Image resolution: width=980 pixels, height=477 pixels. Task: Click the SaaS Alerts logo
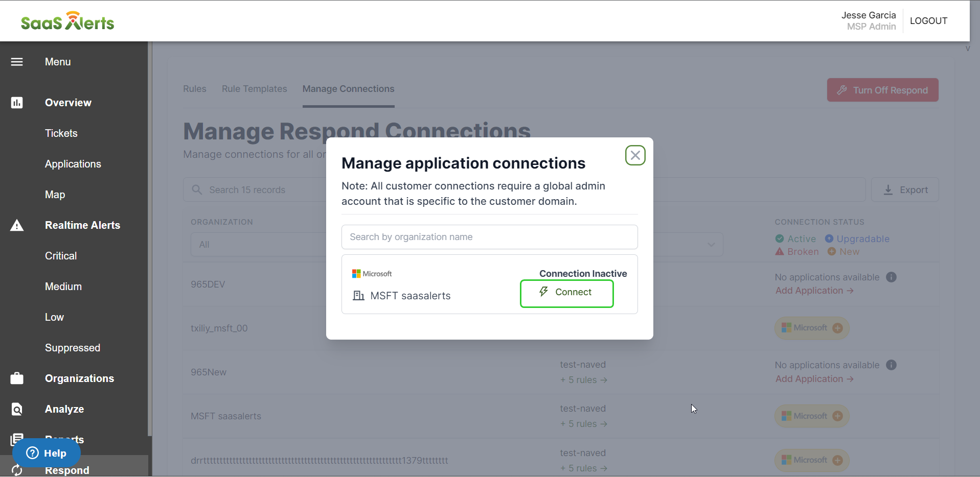pyautogui.click(x=67, y=21)
